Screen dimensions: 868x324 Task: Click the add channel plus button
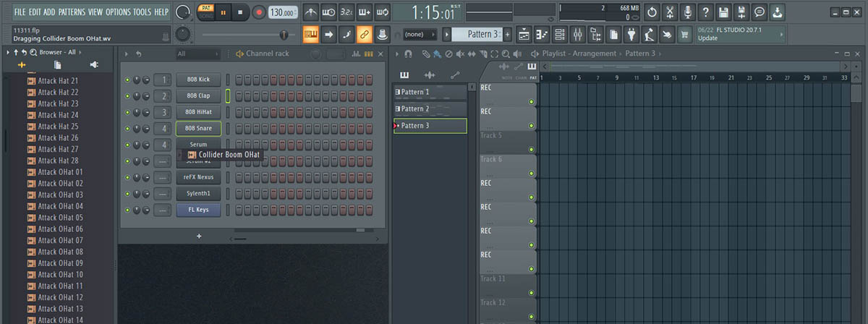coord(199,236)
